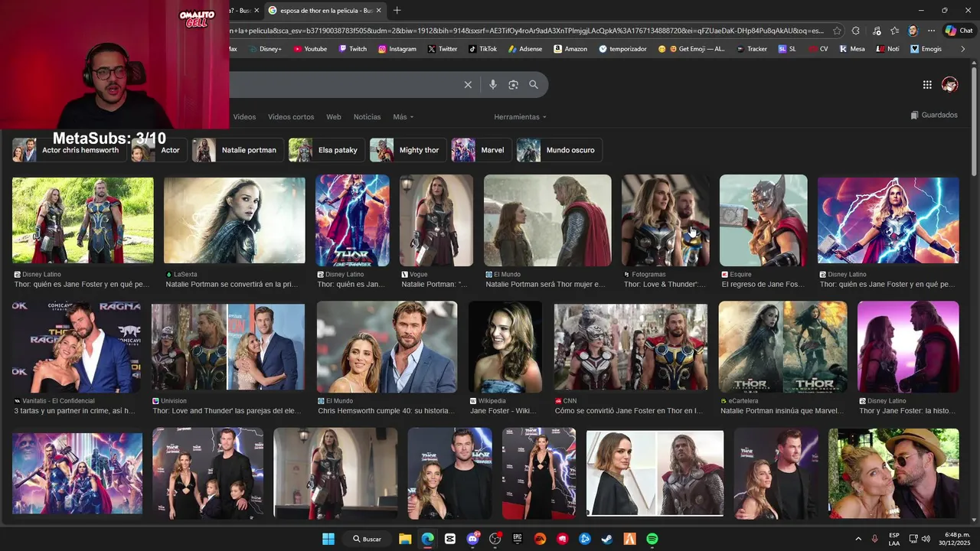Open File Explorer from taskbar
The height and width of the screenshot is (551, 980).
click(405, 539)
